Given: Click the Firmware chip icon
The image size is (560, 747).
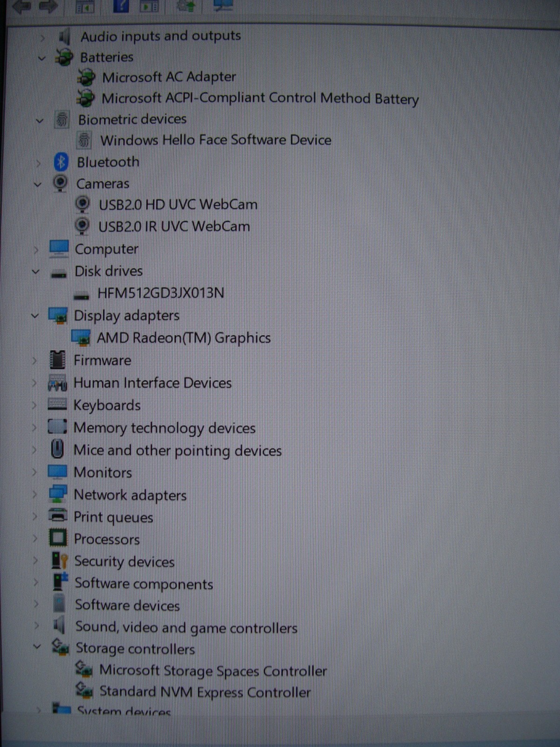Looking at the screenshot, I should tap(57, 360).
